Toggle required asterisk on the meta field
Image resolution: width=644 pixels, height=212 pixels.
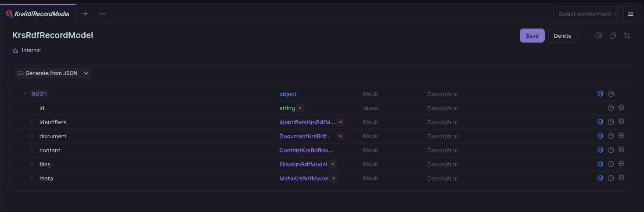(334, 178)
